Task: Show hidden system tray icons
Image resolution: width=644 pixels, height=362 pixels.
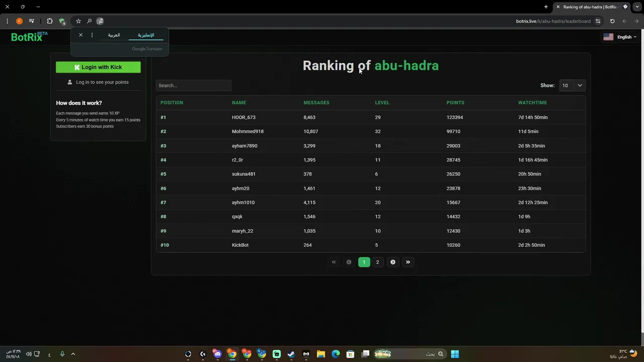Action: point(73,354)
